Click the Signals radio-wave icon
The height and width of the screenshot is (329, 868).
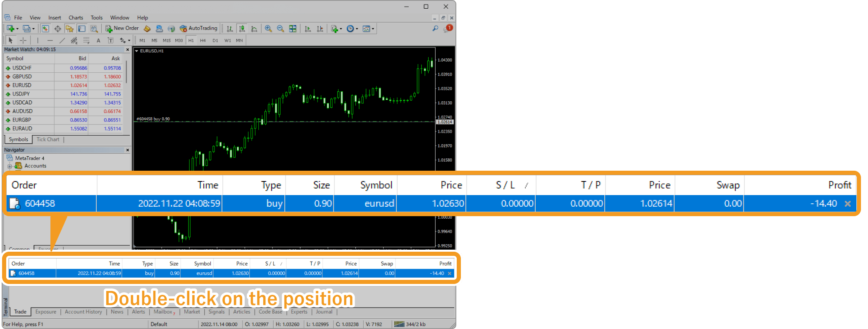click(x=171, y=29)
